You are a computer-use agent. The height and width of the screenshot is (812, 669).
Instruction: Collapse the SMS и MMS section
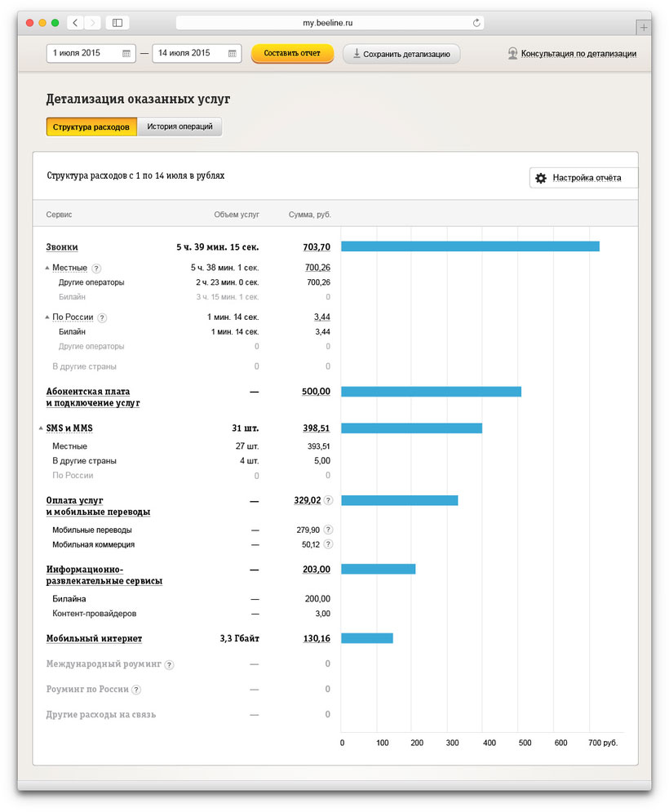(41, 428)
